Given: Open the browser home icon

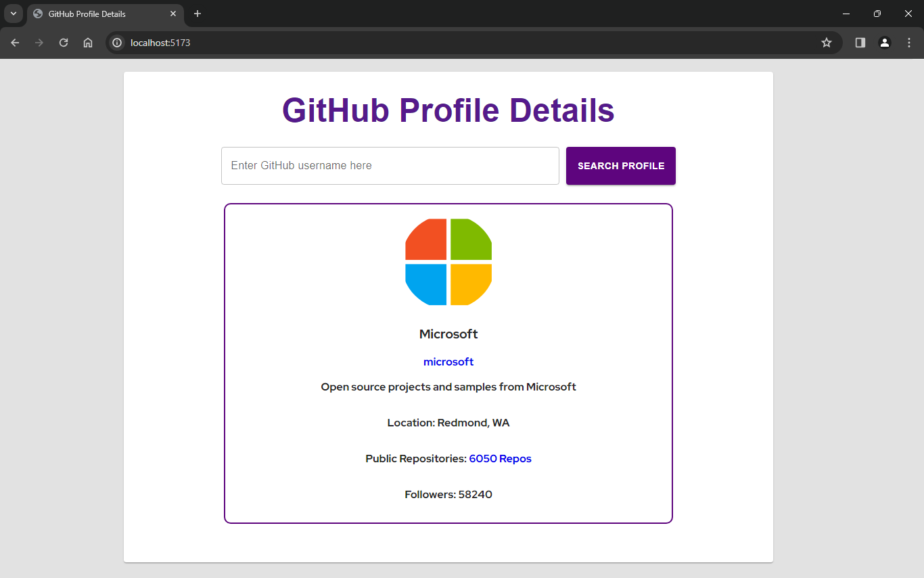Looking at the screenshot, I should [x=88, y=43].
